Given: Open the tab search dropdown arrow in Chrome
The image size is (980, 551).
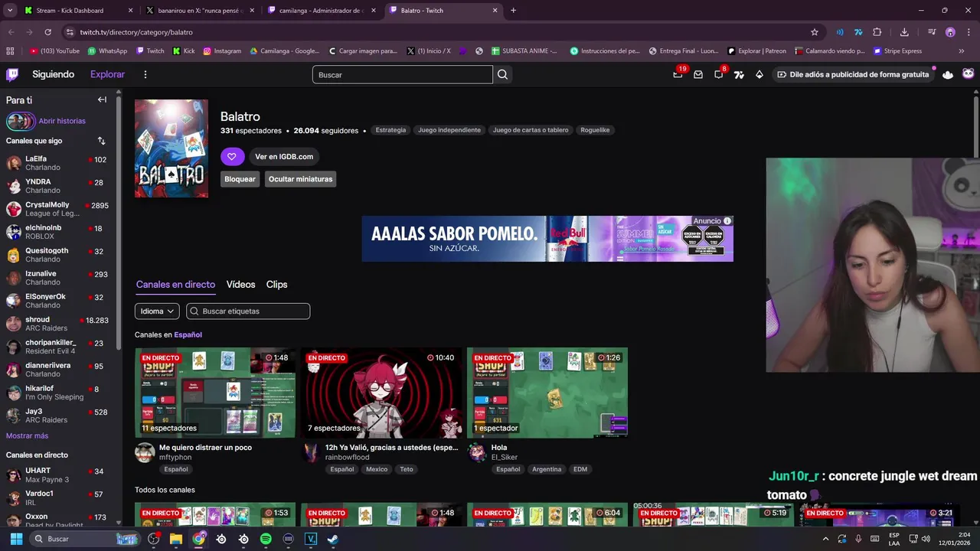Looking at the screenshot, I should pos(10,11).
